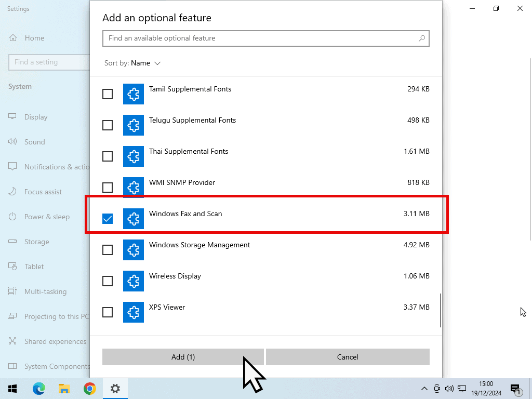
Task: Click the Multi-tasking icon
Action: coord(12,291)
